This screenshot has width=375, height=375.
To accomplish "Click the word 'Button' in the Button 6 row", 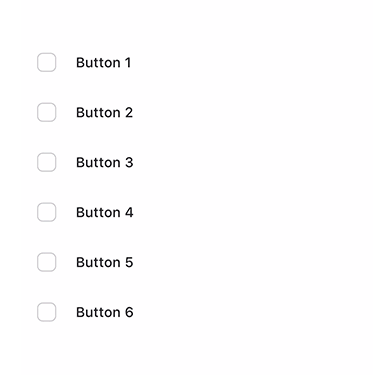I will 98,312.
